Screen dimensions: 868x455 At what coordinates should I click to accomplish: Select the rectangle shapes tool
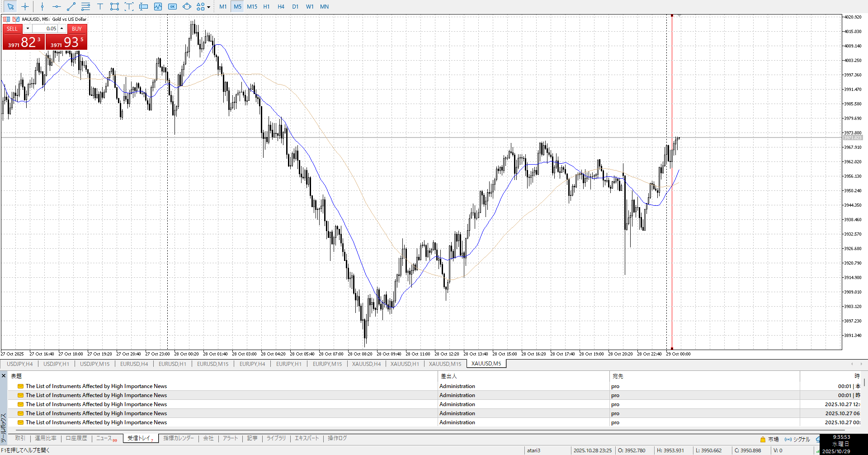(x=114, y=6)
